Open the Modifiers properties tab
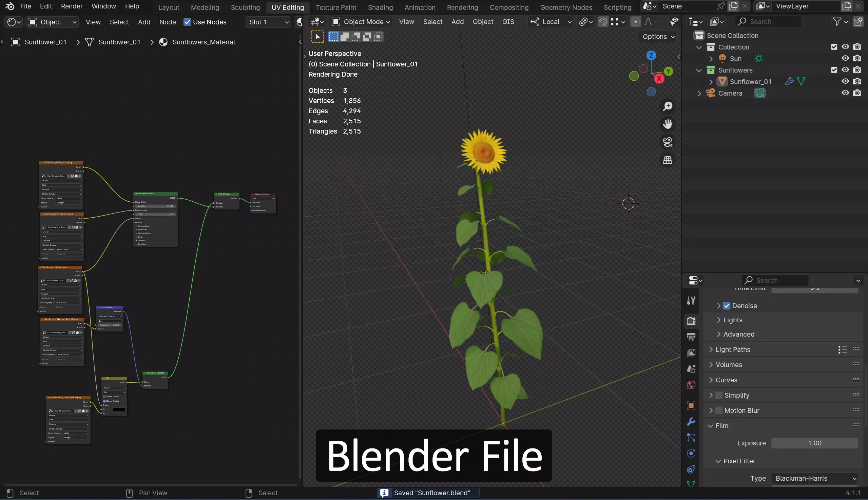The height and width of the screenshot is (500, 868). point(691,422)
